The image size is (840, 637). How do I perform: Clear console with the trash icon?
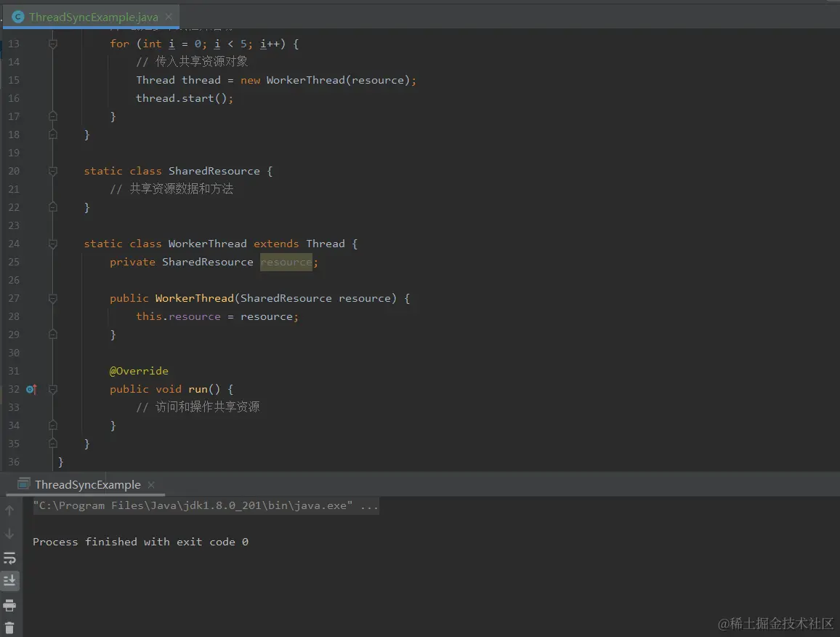[9, 628]
